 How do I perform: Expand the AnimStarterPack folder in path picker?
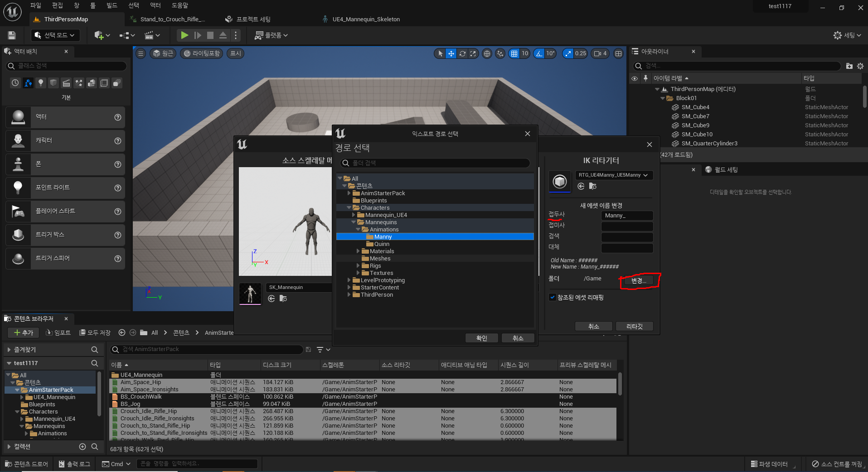[349, 193]
